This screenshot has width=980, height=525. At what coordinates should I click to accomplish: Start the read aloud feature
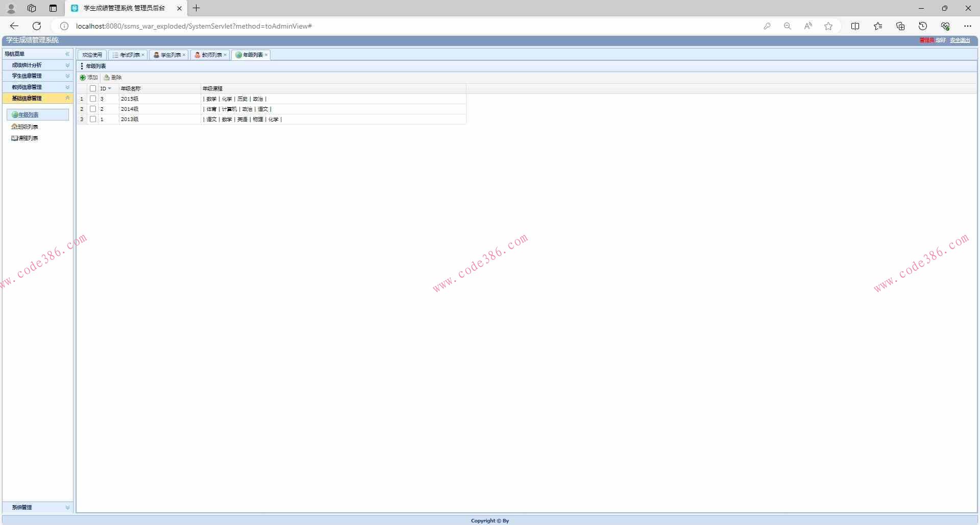808,26
